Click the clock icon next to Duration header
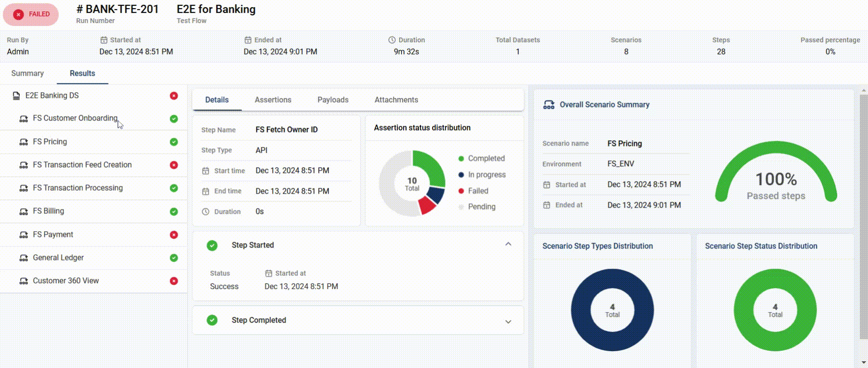 pyautogui.click(x=392, y=40)
